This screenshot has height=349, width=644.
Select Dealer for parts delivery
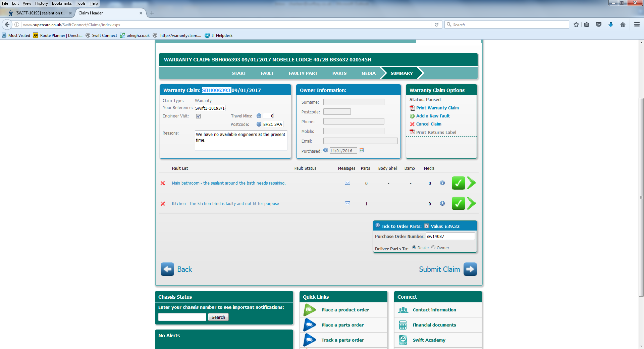[x=414, y=248]
